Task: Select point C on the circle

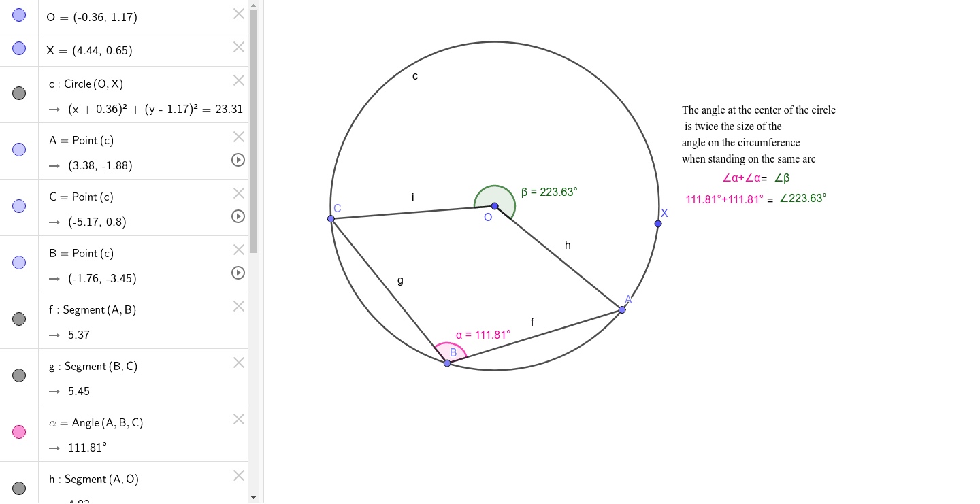Action: [331, 218]
